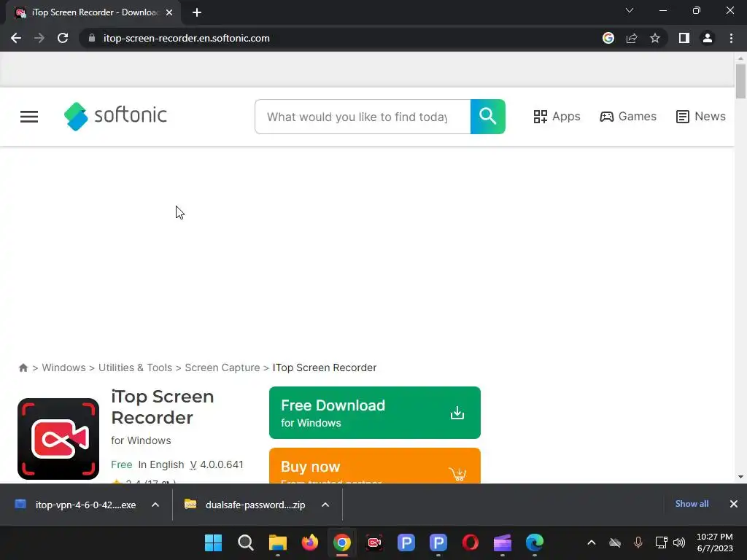Image resolution: width=747 pixels, height=560 pixels.
Task: Click the home breadcrumb icon
Action: pyautogui.click(x=23, y=367)
